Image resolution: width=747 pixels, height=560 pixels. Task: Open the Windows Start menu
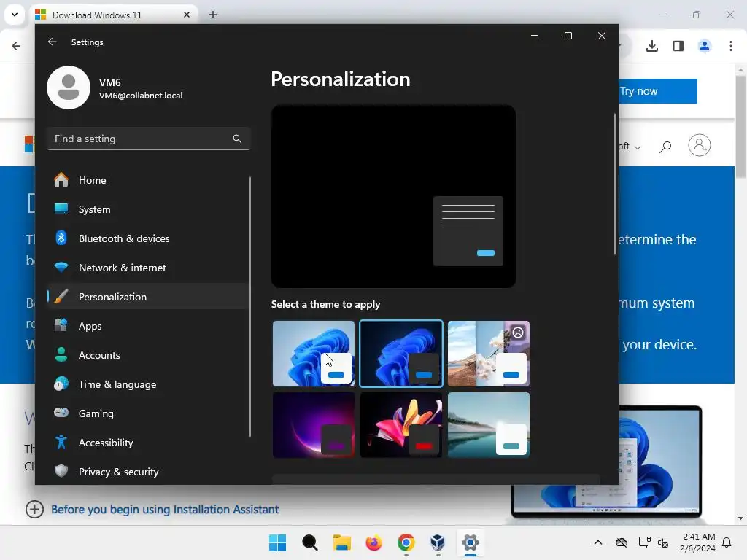coord(278,542)
